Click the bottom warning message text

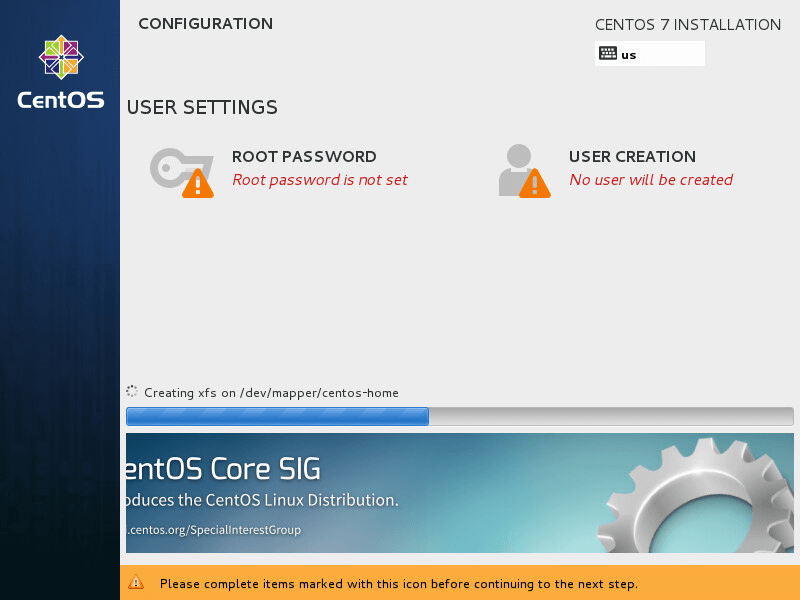[398, 584]
